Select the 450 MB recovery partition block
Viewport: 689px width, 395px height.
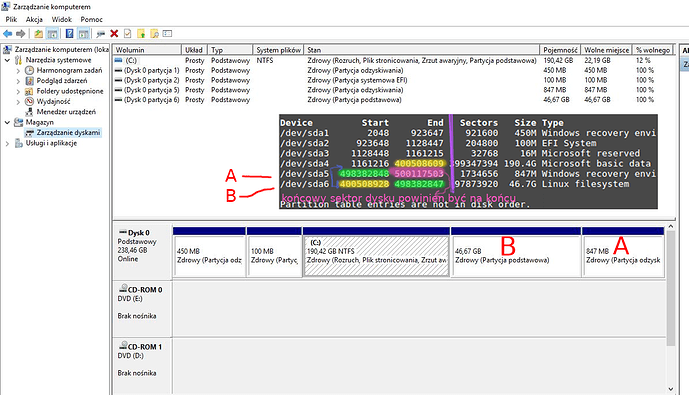pos(209,252)
